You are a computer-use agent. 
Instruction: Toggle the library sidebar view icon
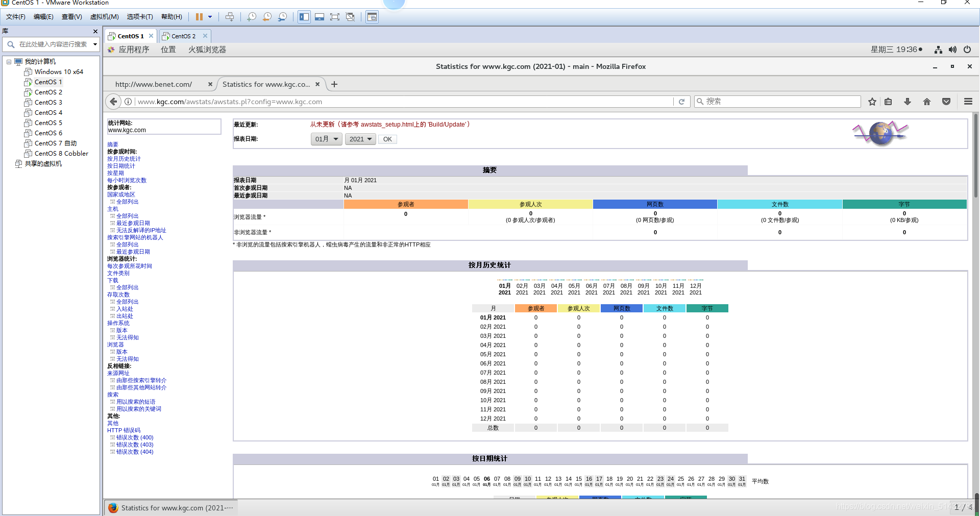click(x=304, y=17)
